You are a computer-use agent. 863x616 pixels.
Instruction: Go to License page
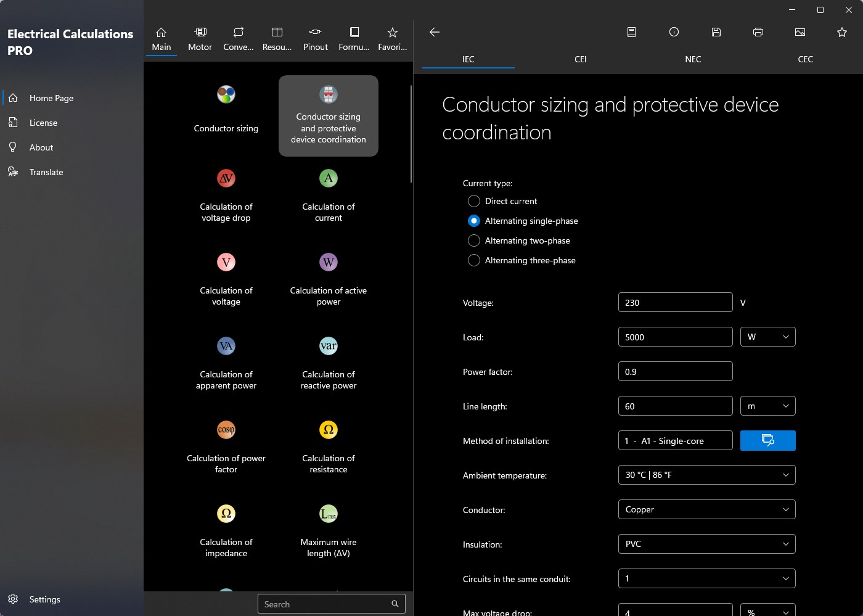pos(72,123)
